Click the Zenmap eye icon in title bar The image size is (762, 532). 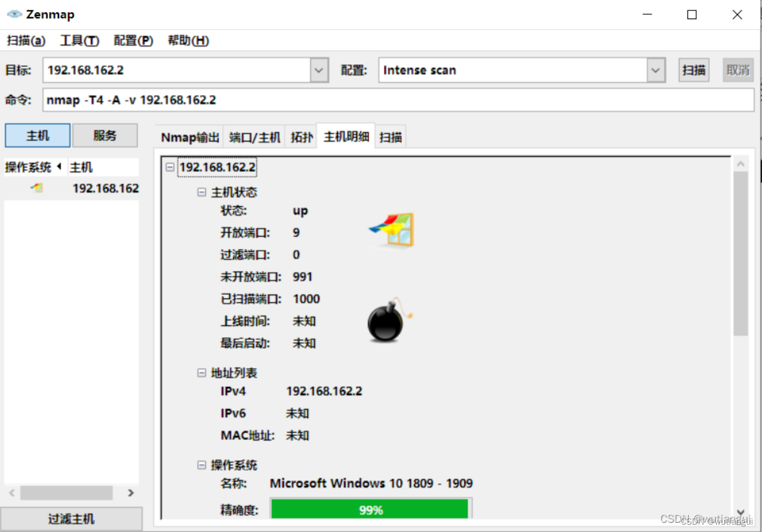(x=14, y=14)
